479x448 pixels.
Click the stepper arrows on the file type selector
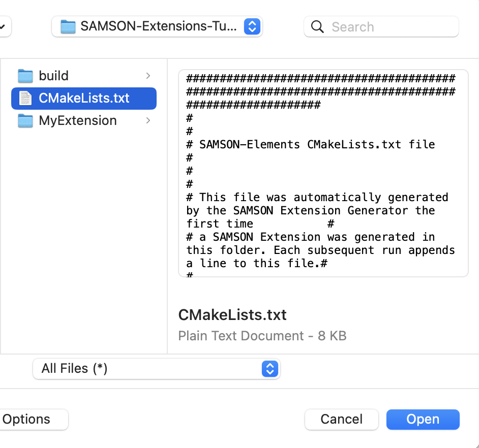(x=271, y=369)
